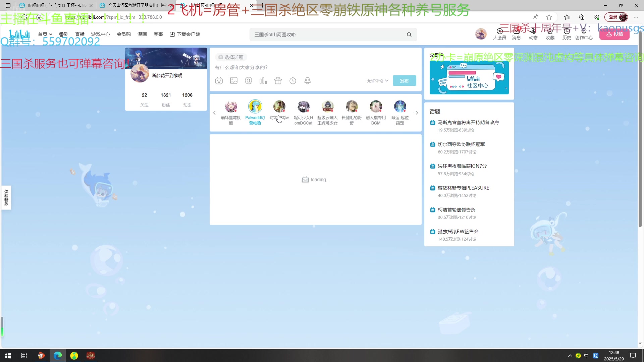The height and width of the screenshot is (362, 644).
Task: Open topic 柯洁首轮遗憾告负
Action: pyautogui.click(x=457, y=210)
